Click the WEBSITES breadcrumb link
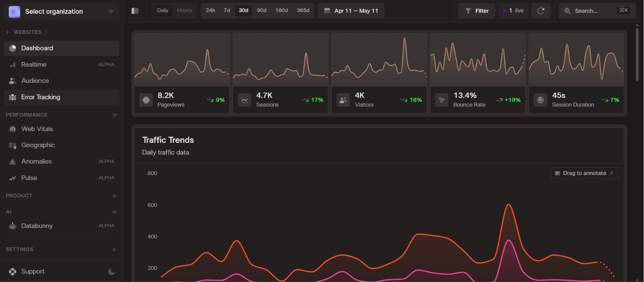 click(27, 32)
